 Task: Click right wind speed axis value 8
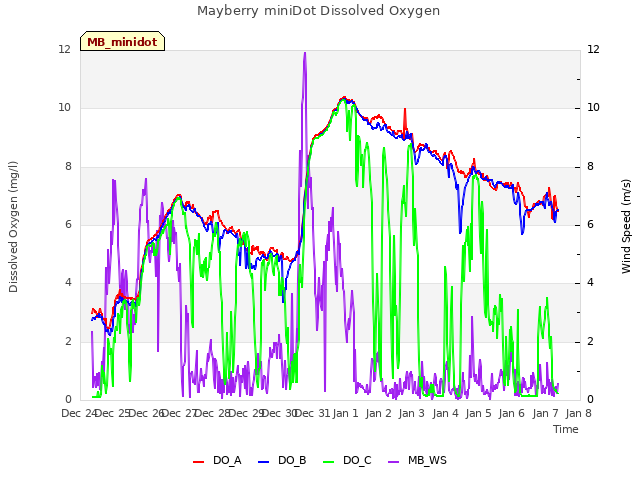[590, 167]
